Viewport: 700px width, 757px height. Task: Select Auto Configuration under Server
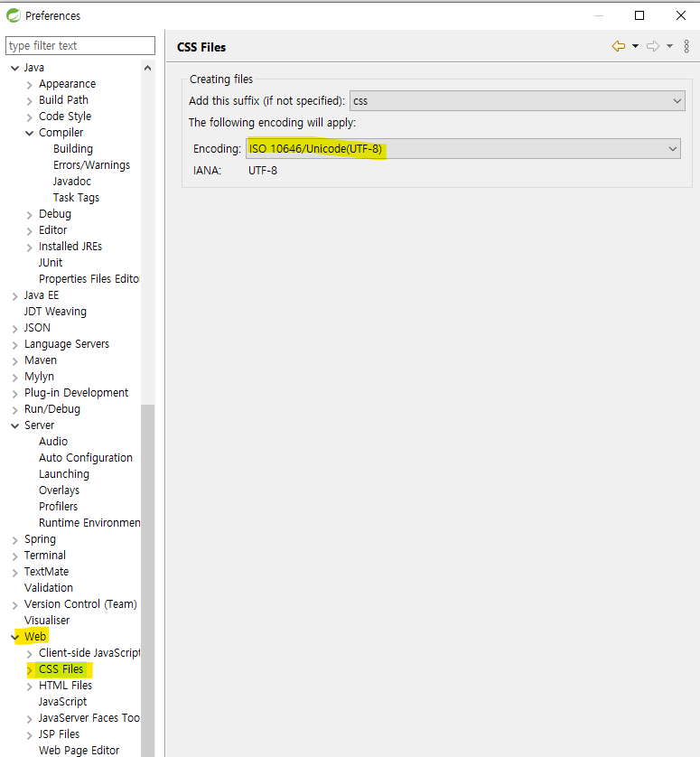click(x=86, y=458)
